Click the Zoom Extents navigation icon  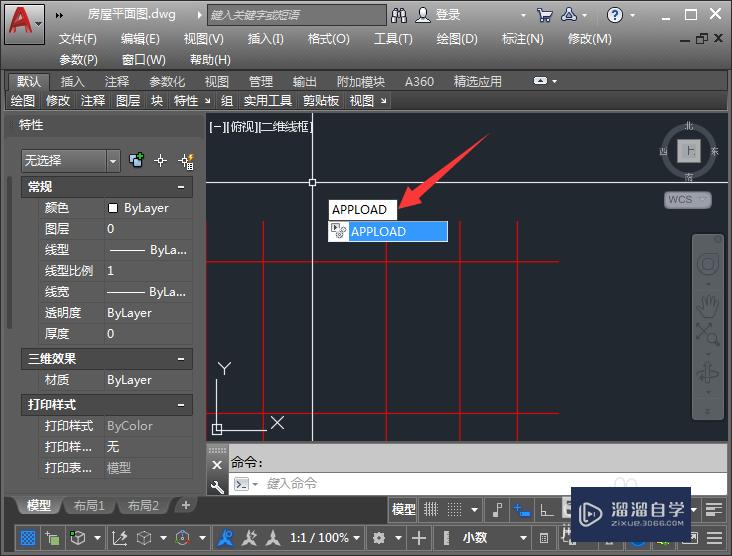[x=707, y=333]
